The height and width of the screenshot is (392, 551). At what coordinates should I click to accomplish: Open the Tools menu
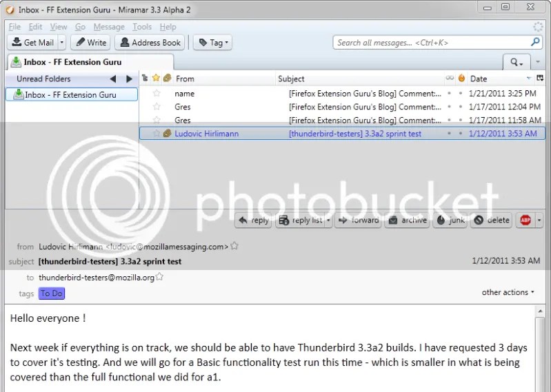(142, 27)
